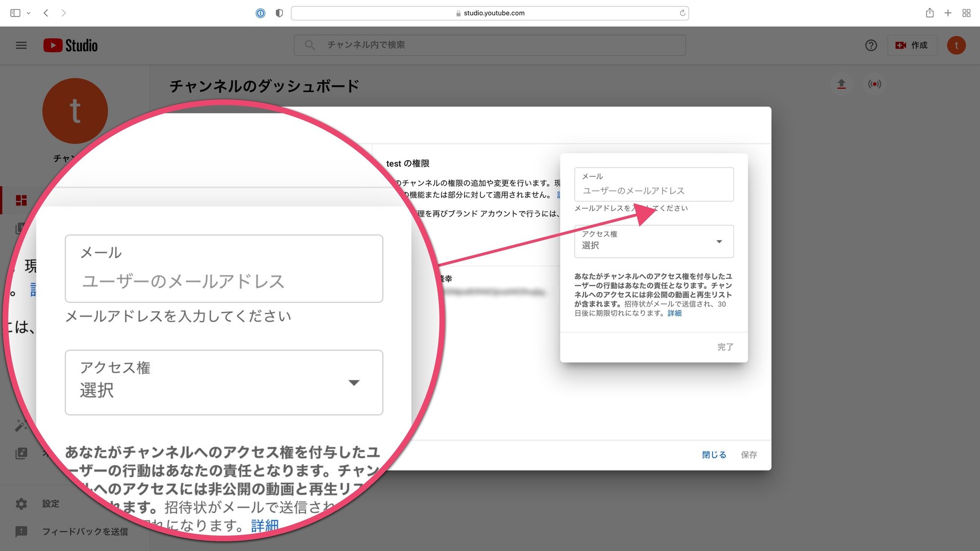Click the video upload icon
Viewport: 980px width, 551px height.
click(841, 84)
